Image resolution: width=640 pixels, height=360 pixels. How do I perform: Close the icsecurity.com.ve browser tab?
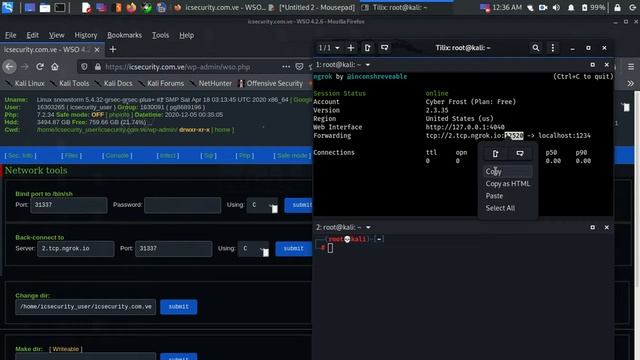[97, 49]
